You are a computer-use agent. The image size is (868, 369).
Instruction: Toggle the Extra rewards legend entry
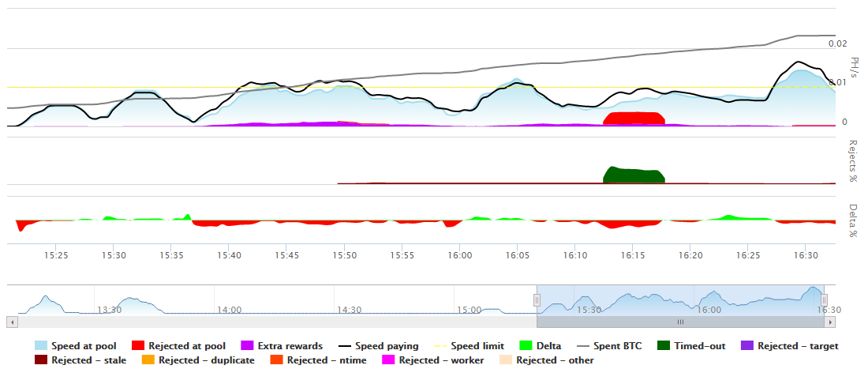click(x=281, y=346)
